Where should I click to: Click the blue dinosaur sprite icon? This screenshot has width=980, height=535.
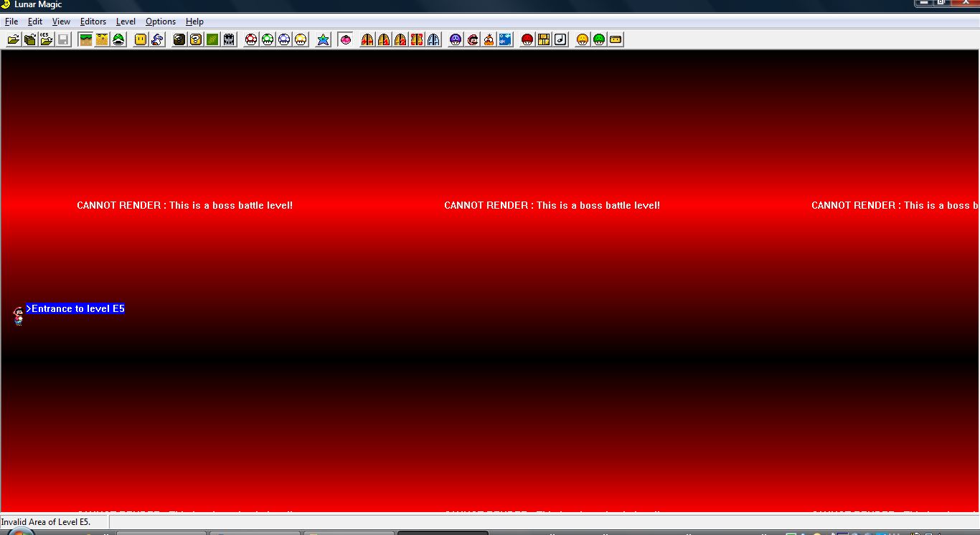click(157, 39)
